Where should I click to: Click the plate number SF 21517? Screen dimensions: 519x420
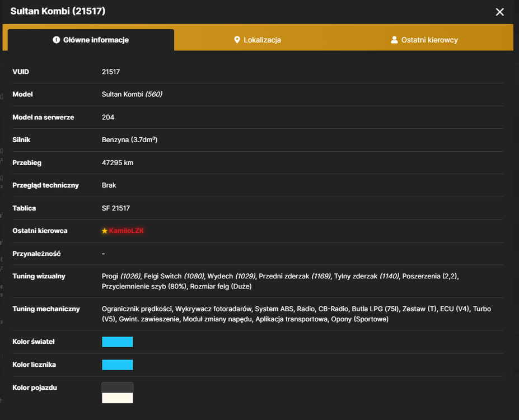(116, 208)
